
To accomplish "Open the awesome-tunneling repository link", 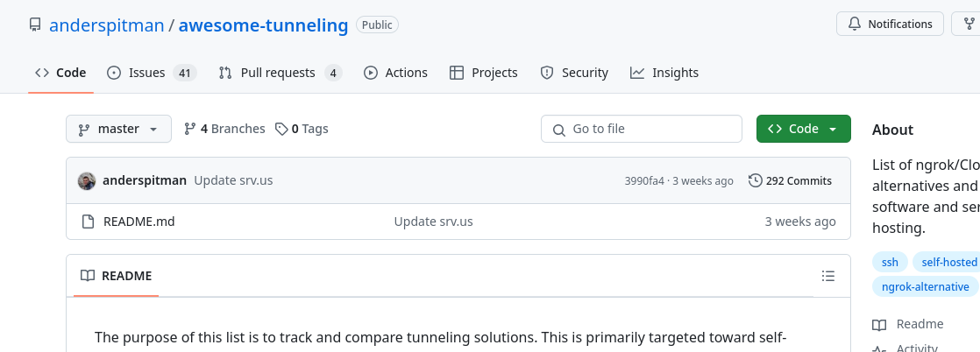I will 263,25.
